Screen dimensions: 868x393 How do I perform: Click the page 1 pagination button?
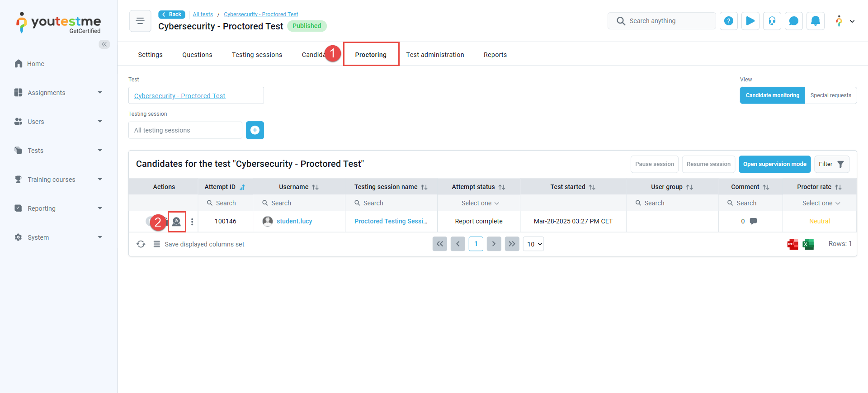(x=476, y=244)
